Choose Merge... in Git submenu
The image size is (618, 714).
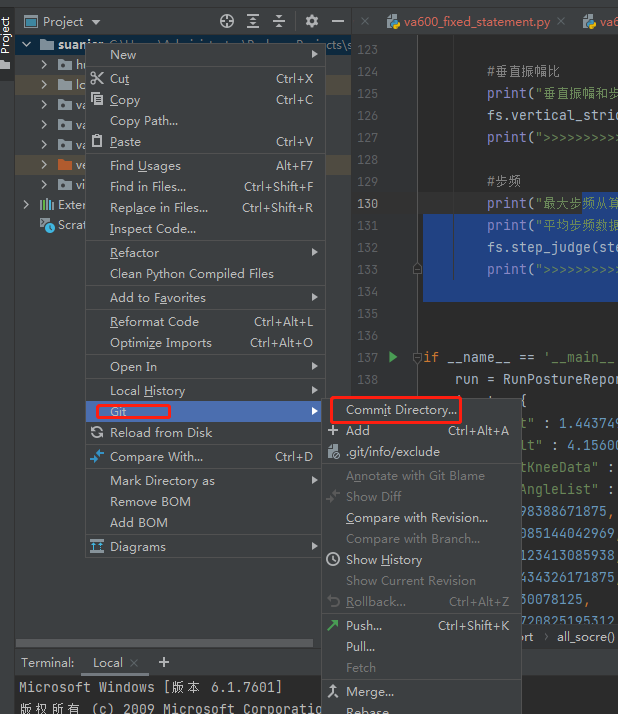point(421,692)
